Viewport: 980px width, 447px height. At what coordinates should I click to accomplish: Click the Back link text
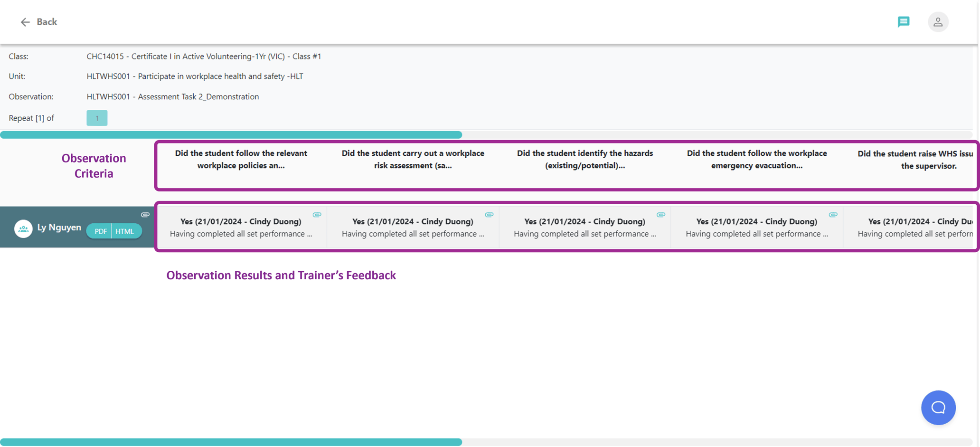click(x=47, y=22)
